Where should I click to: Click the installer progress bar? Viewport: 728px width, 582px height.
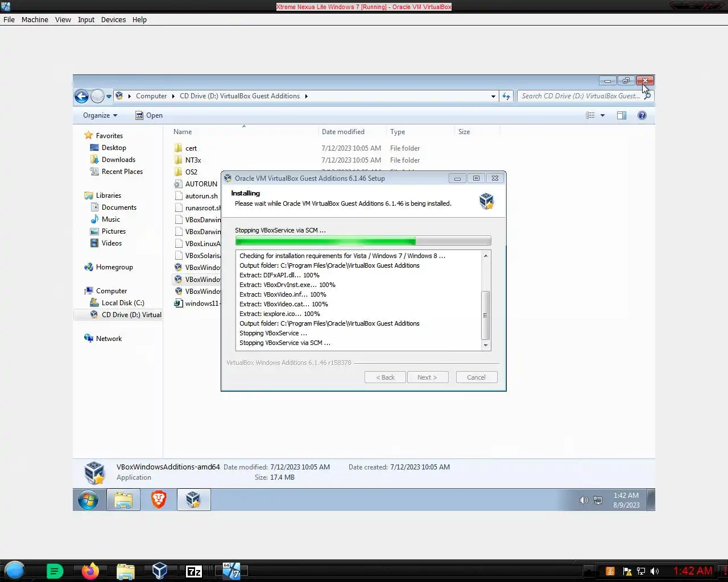[x=363, y=241]
